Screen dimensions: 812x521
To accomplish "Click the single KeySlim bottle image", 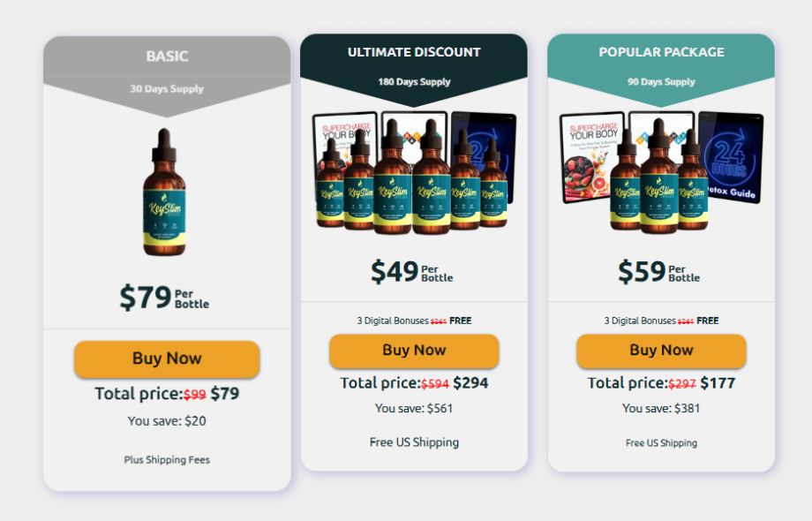I will (x=164, y=193).
